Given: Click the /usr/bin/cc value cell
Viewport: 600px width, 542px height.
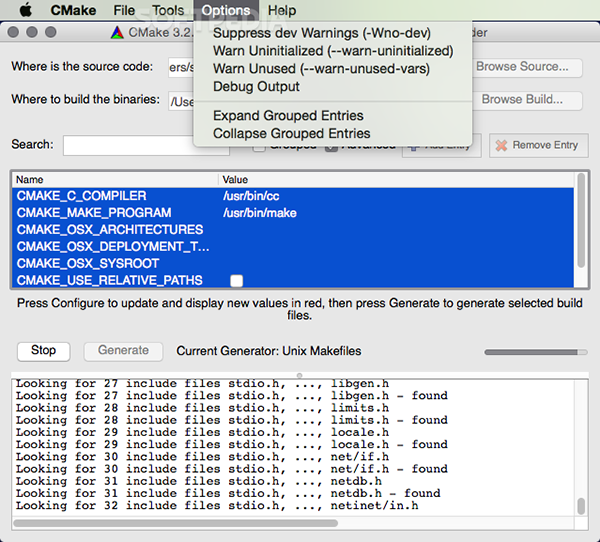Looking at the screenshot, I should (251, 196).
